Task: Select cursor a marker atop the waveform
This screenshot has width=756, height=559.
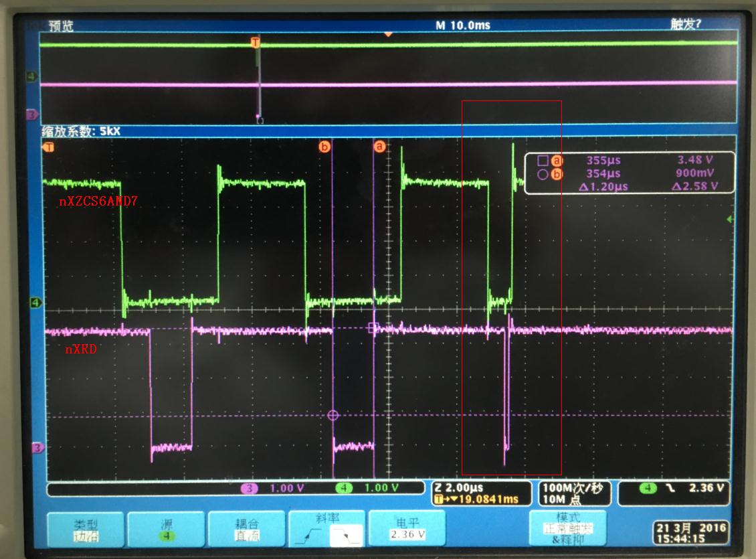Action: (380, 146)
